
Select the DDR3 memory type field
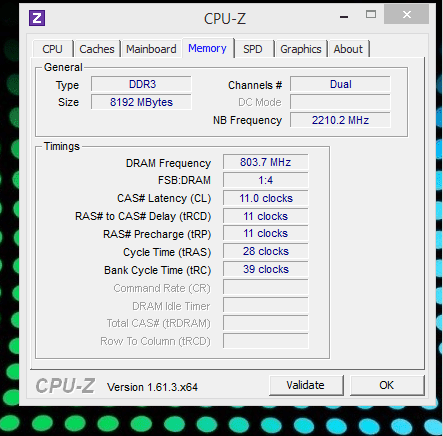[141, 84]
